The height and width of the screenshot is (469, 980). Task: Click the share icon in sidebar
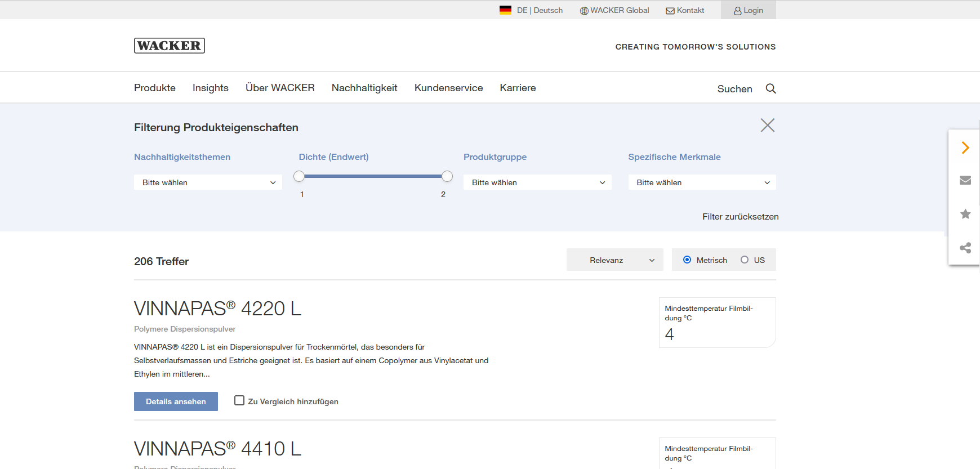tap(965, 248)
